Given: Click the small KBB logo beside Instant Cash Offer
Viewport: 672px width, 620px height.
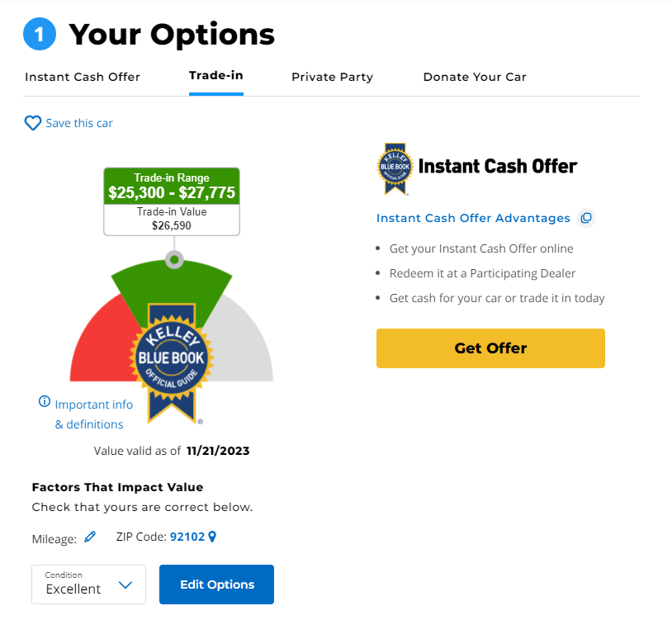Looking at the screenshot, I should pyautogui.click(x=395, y=168).
